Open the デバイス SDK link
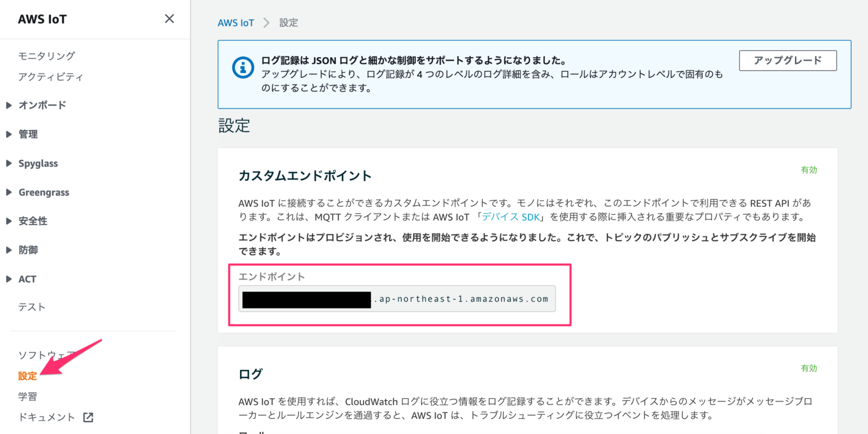Screen dimensions: 868x434 point(510,216)
